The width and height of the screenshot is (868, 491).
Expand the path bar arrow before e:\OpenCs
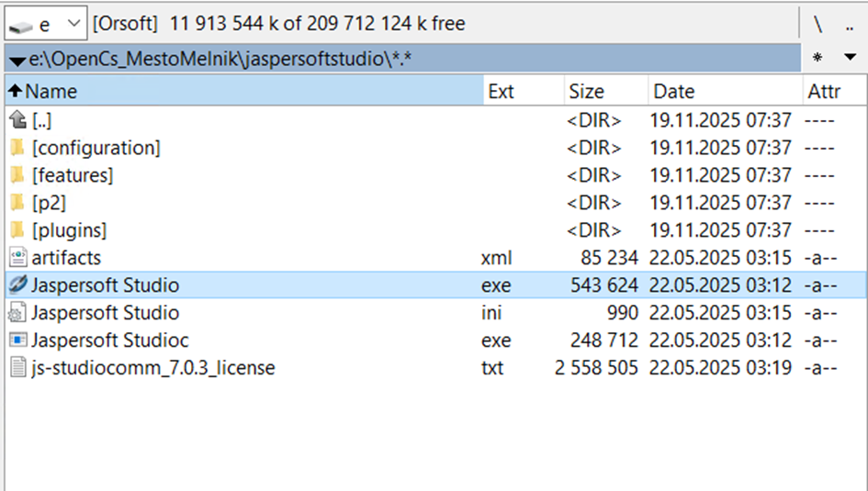[16, 61]
